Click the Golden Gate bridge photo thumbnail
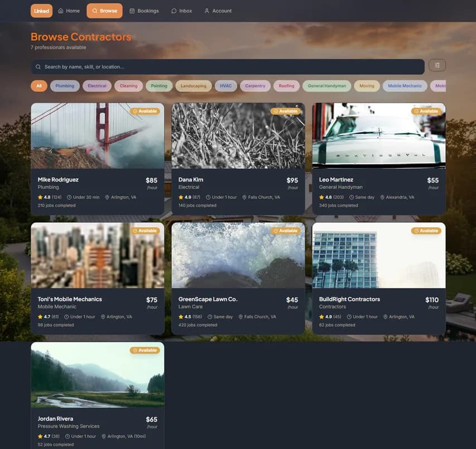The image size is (476, 449). (x=98, y=136)
